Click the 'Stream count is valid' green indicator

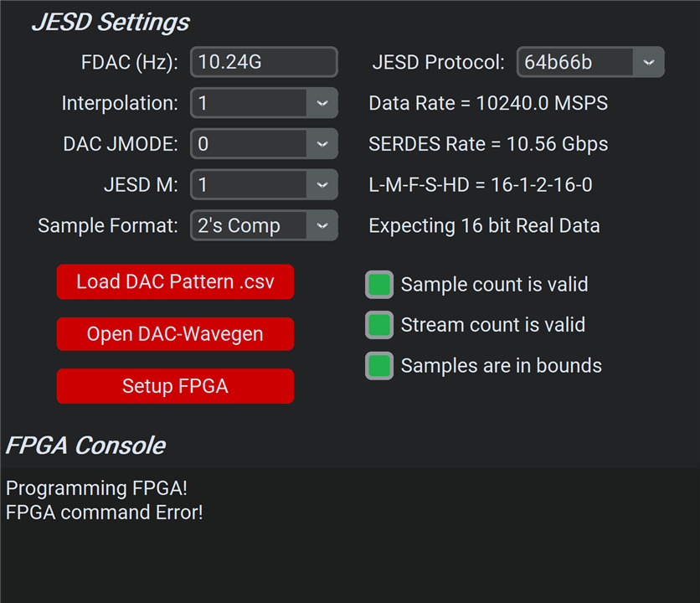pos(379,325)
